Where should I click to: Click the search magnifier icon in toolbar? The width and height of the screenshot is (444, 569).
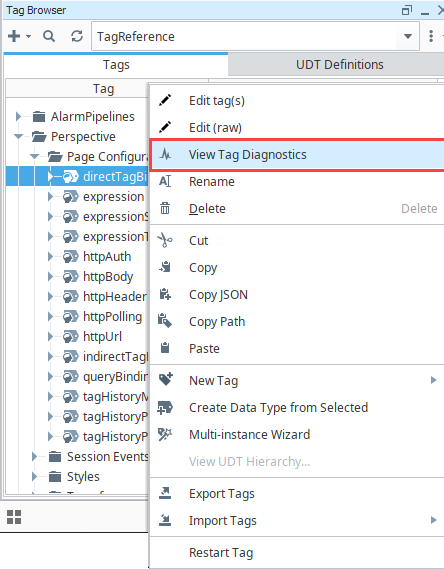pyautogui.click(x=49, y=36)
